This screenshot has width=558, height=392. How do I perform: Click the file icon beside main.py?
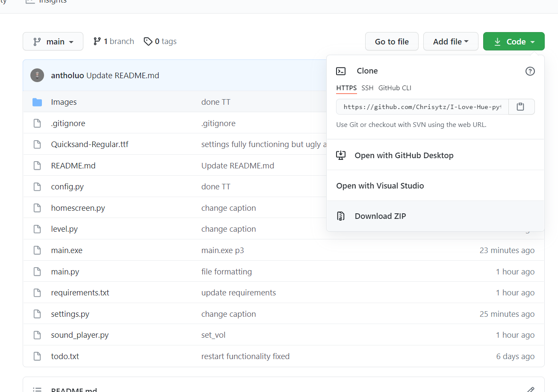pyautogui.click(x=37, y=271)
